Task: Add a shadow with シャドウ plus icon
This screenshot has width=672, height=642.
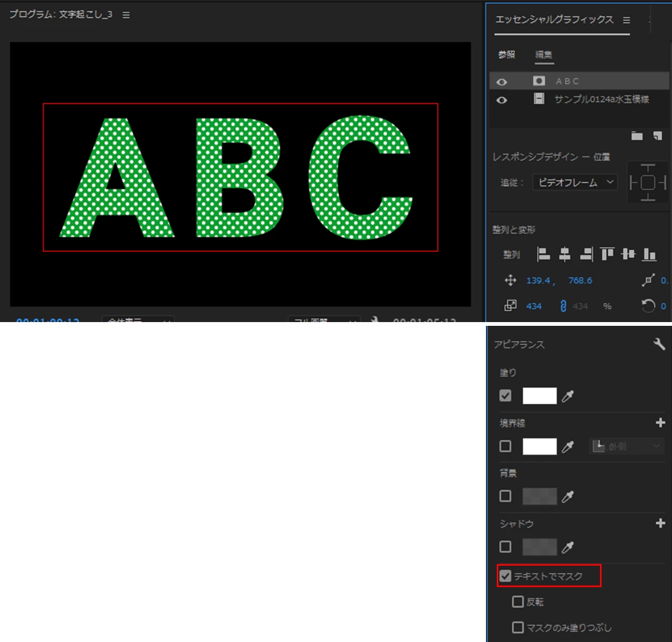Action: 661,523
